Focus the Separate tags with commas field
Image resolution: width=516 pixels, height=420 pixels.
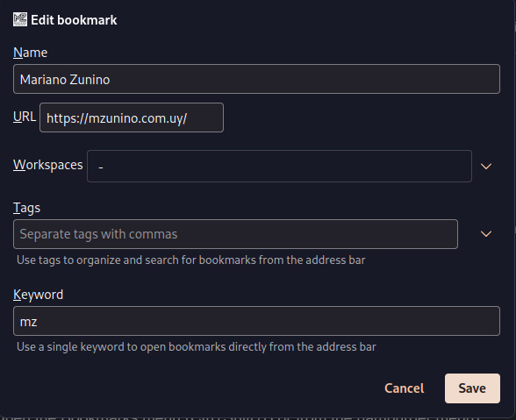235,234
